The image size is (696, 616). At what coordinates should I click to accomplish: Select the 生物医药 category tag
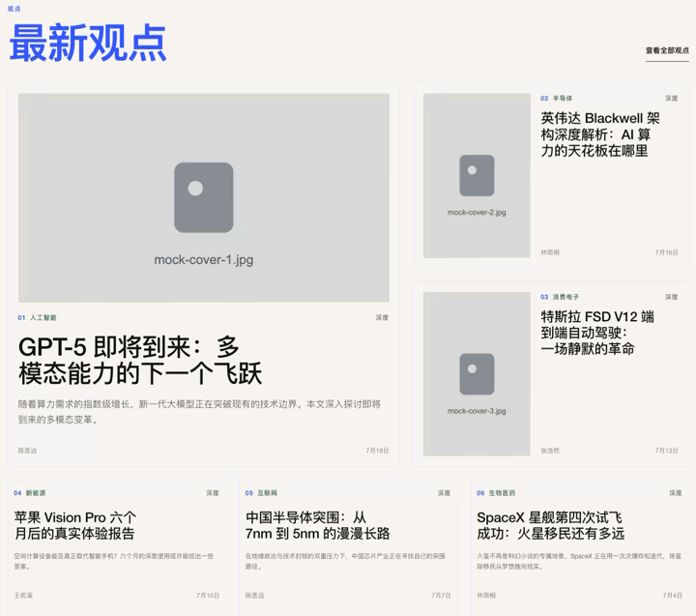click(x=502, y=493)
